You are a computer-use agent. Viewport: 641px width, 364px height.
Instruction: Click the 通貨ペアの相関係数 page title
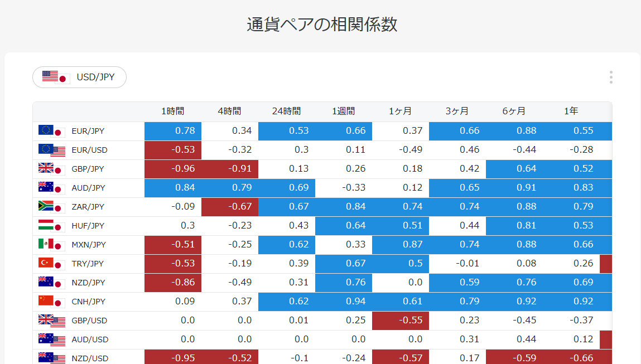(320, 25)
